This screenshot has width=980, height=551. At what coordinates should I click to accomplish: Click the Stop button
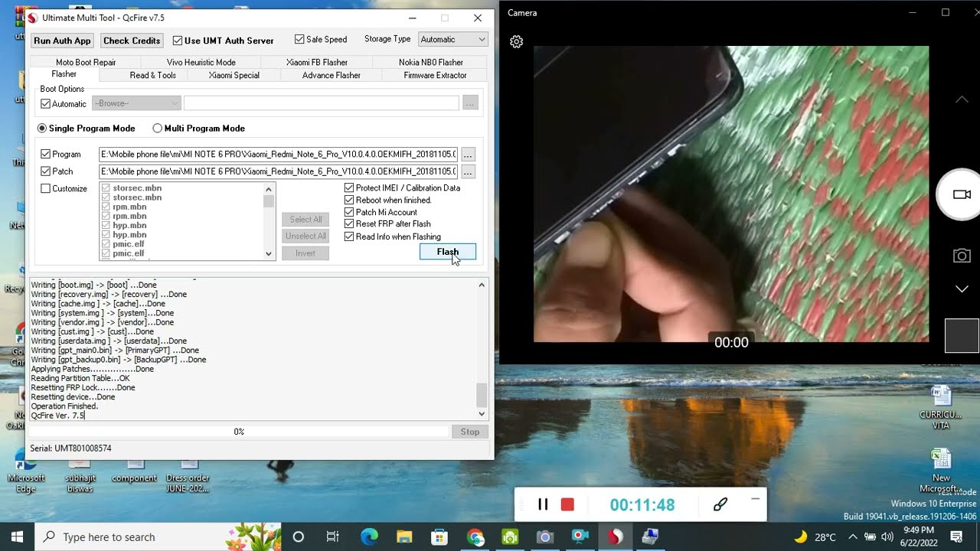(x=470, y=432)
